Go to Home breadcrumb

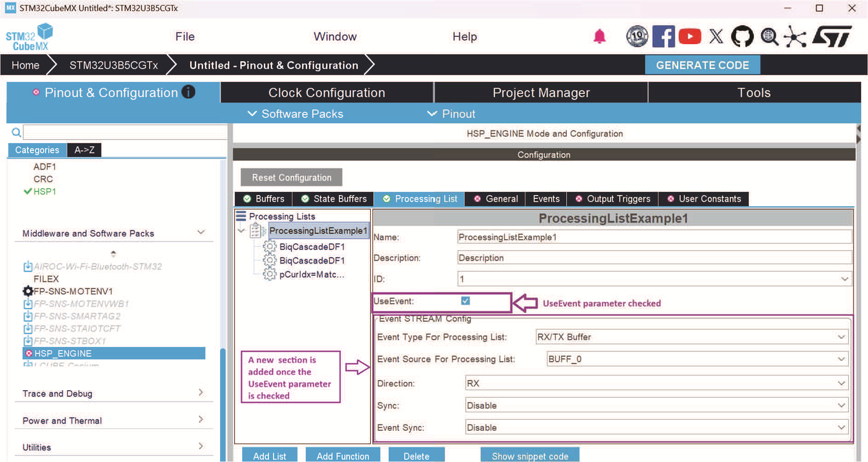(25, 65)
